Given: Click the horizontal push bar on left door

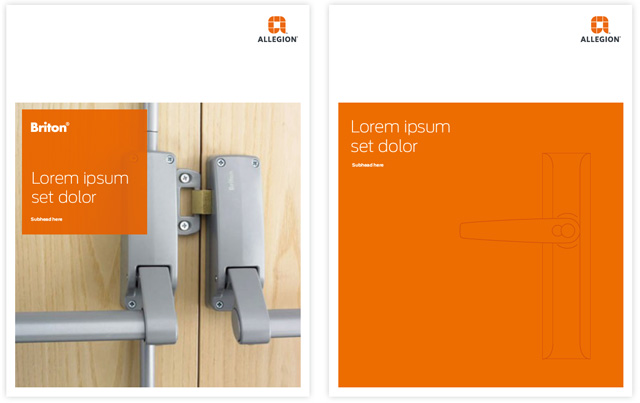Looking at the screenshot, I should [80, 327].
